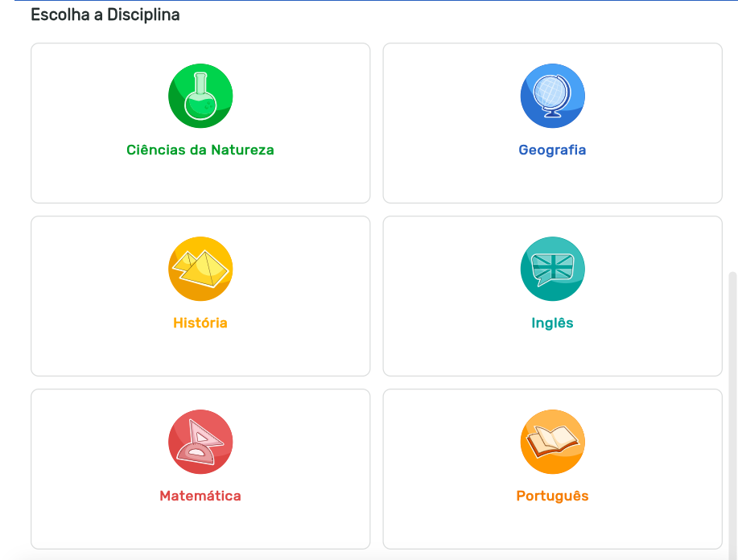738x560 pixels.
Task: Choose the Matemática text label
Action: click(x=200, y=496)
